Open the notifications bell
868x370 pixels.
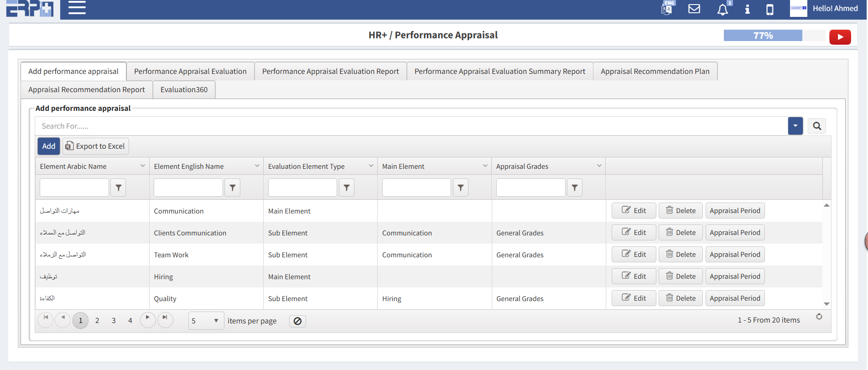coord(722,10)
